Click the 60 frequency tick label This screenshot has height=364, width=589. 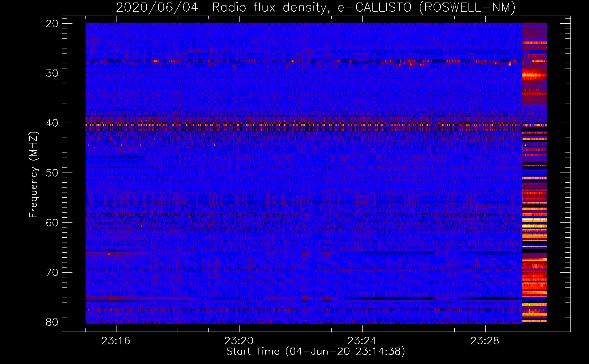click(52, 222)
